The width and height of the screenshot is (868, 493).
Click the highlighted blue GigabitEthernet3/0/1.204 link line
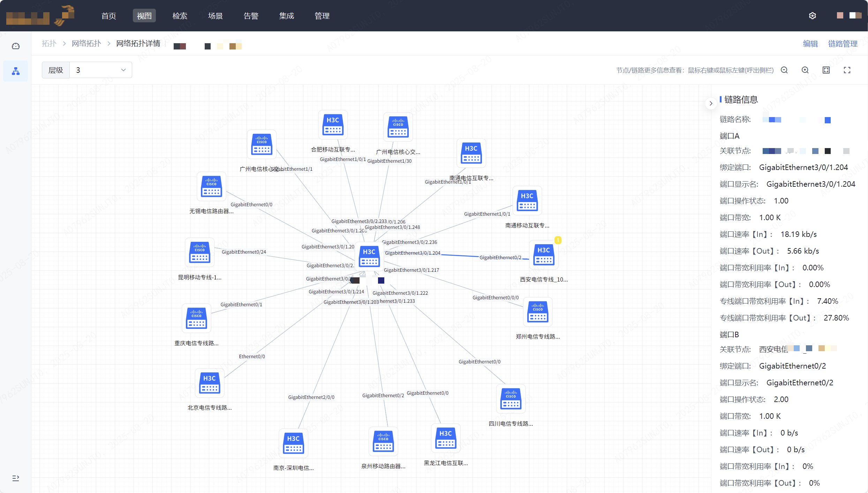460,256
